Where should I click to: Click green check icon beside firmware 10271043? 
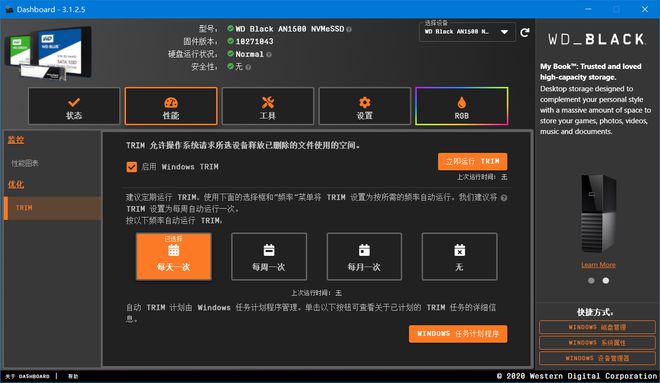tap(230, 41)
